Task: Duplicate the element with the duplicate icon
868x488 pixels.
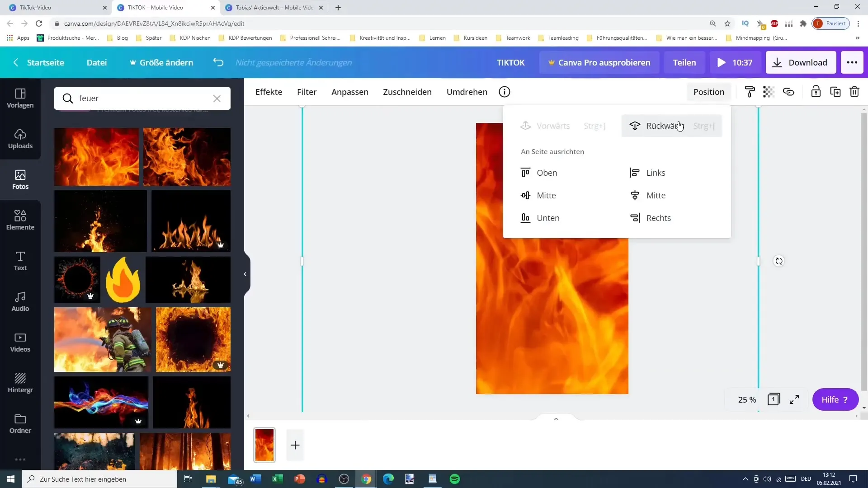Action: [835, 92]
